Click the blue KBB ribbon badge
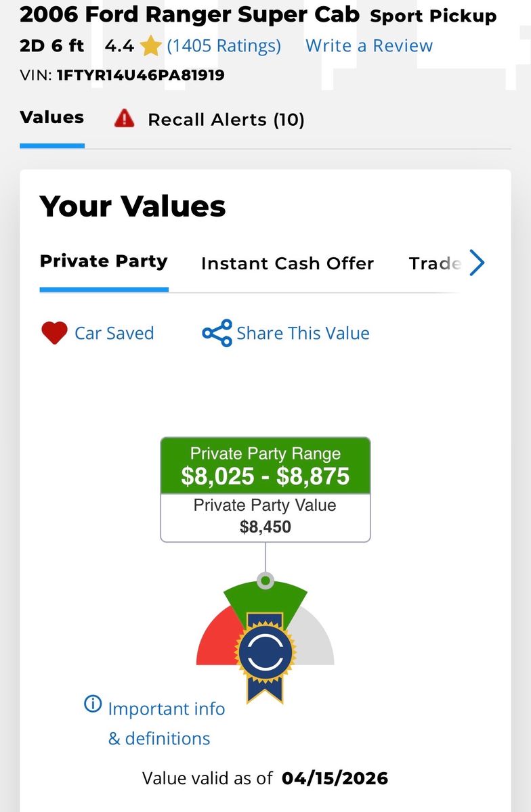This screenshot has height=812, width=531. click(x=265, y=653)
